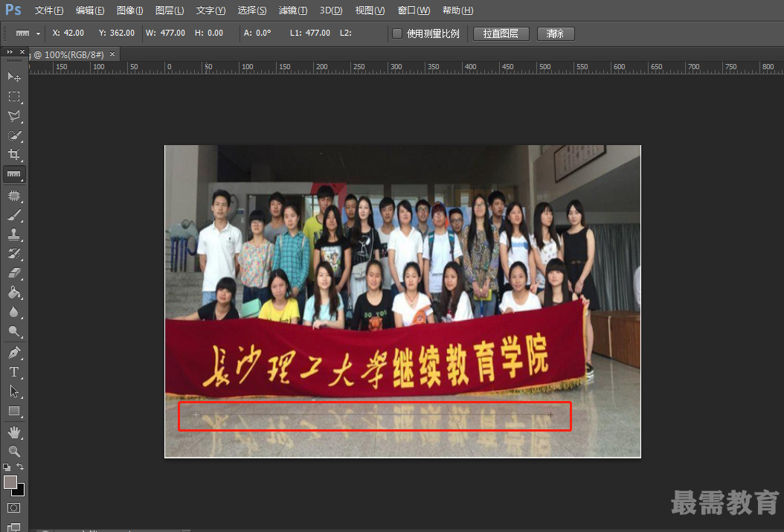This screenshot has width=784, height=532.
Task: Select the Crop tool
Action: tap(14, 155)
